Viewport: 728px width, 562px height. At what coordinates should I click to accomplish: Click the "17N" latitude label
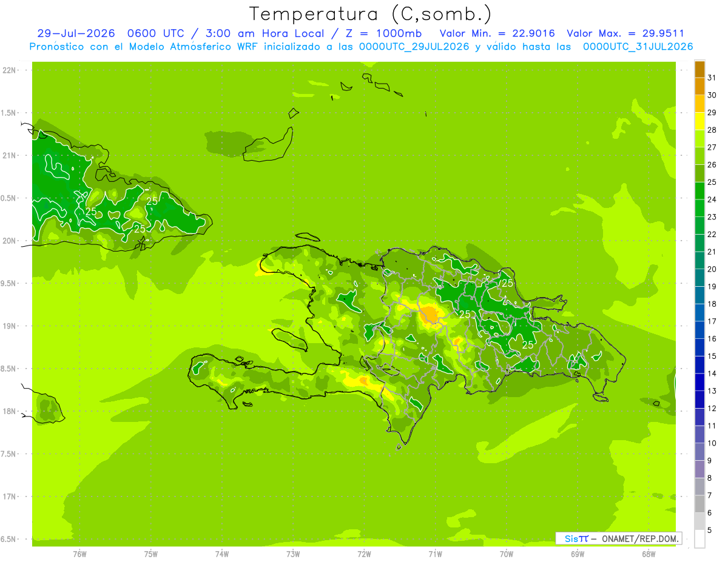pos(10,497)
